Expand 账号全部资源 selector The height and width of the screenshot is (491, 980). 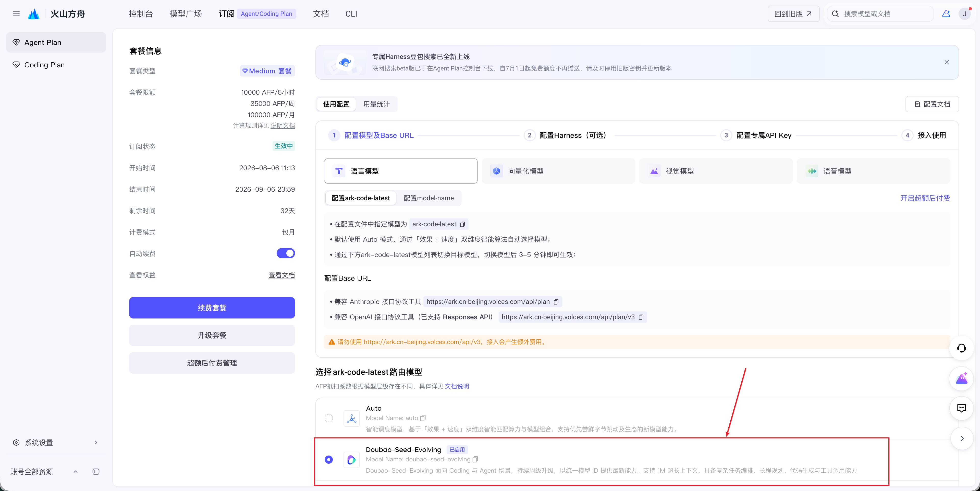(44, 472)
